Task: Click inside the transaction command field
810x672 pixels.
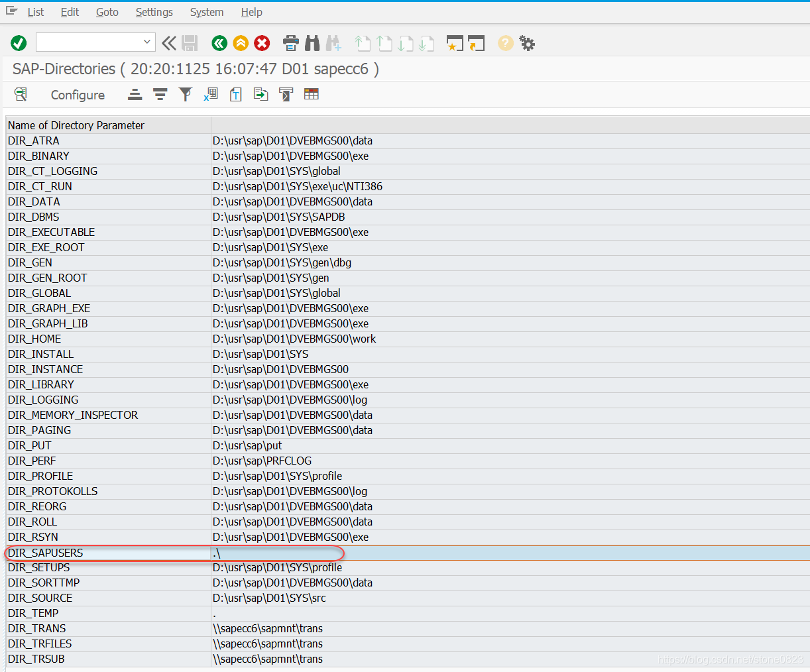Action: coord(89,42)
